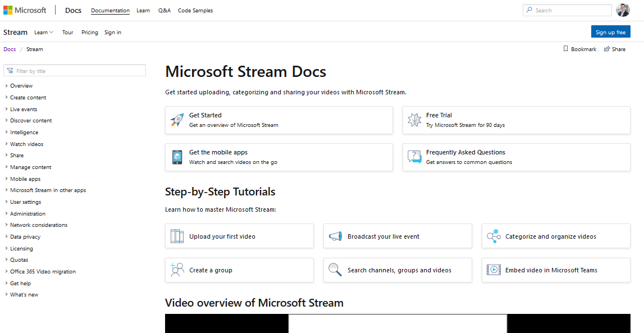
Task: Expand the Learn dropdown menu
Action: coord(44,33)
